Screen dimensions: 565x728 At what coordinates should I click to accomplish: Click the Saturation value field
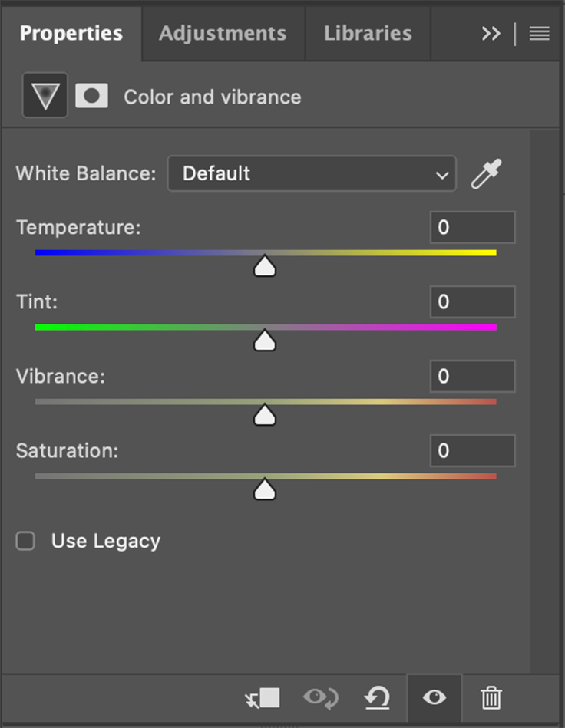pos(472,450)
